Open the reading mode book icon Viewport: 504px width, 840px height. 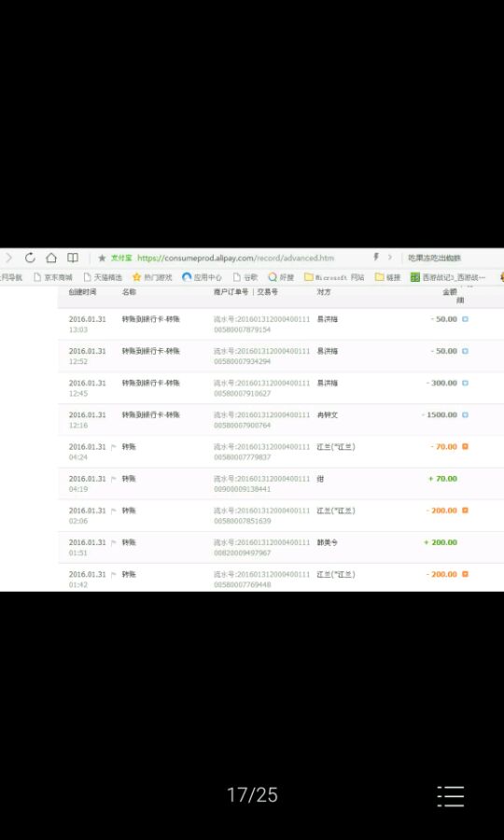click(73, 258)
